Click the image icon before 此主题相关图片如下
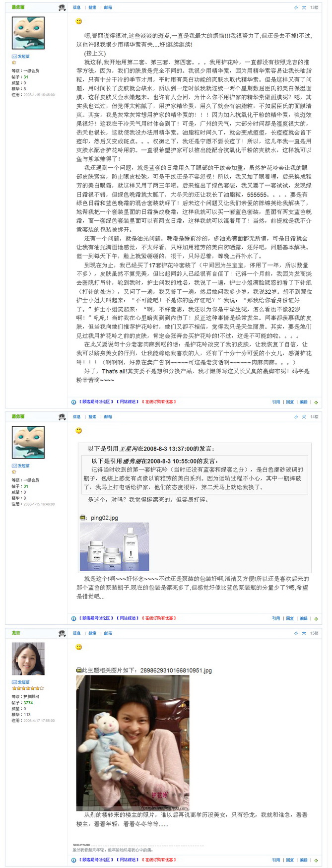Screen dimensions: 332x868 [x=79, y=670]
